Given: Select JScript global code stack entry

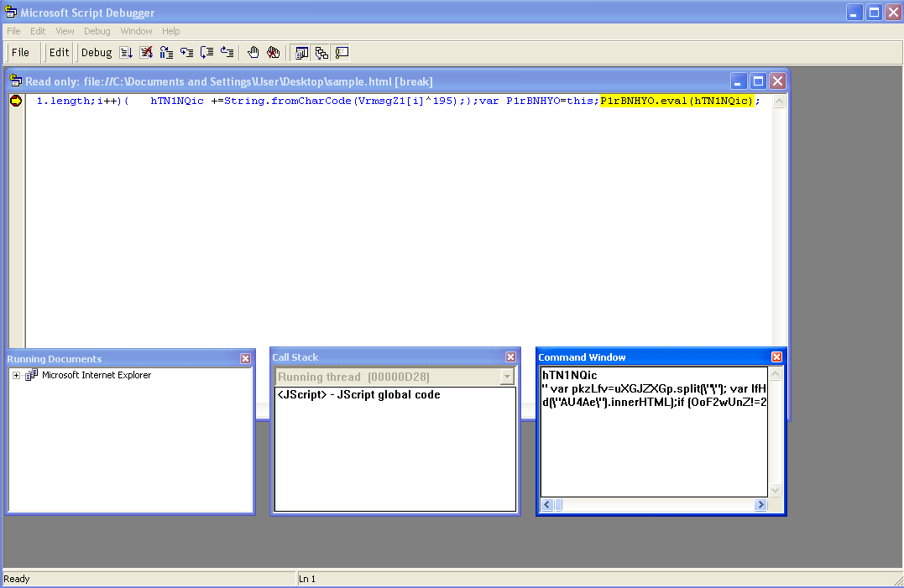Looking at the screenshot, I should coord(358,394).
